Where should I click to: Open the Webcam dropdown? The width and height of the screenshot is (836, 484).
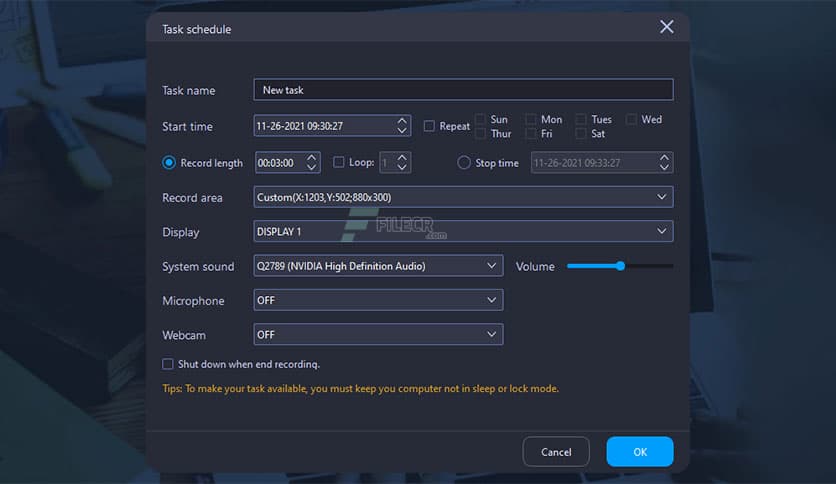(x=378, y=334)
